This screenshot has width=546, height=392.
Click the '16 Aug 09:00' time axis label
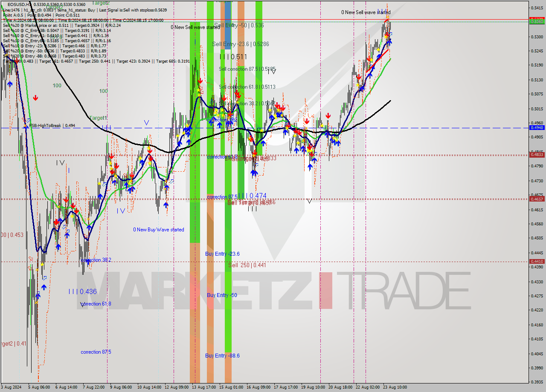pos(259,387)
